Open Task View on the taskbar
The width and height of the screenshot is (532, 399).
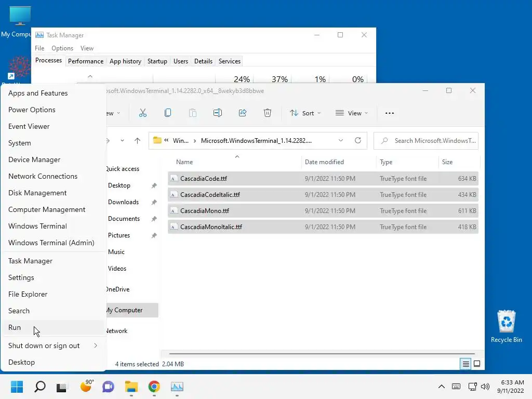pos(61,387)
